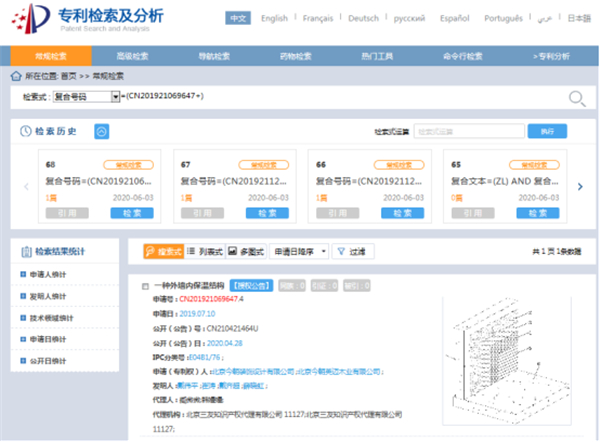Click application date 2019.07.10
Screen dimensions: 600x442
tap(197, 314)
